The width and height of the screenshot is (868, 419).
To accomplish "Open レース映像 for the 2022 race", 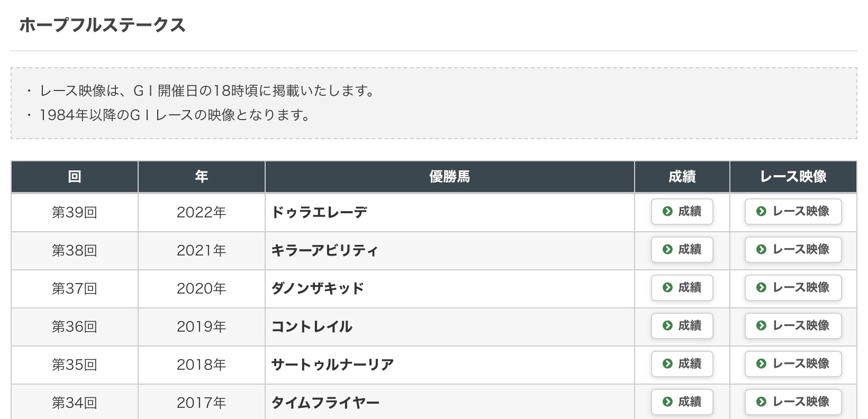I will click(x=793, y=212).
